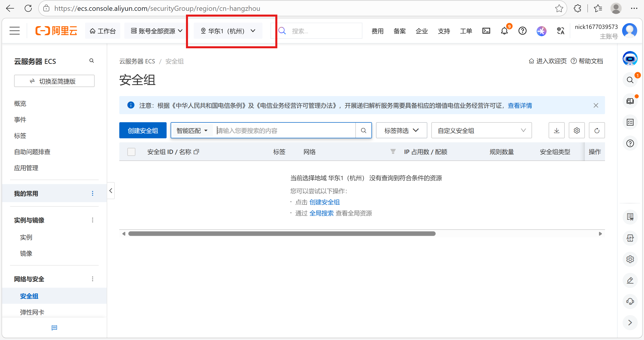This screenshot has height=340, width=644.
Task: Click the switch to simple version toggle
Action: point(54,81)
